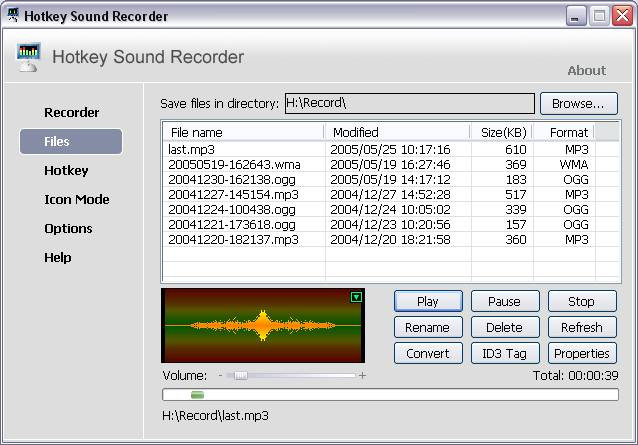Click the green playback progress marker
638x445 pixels.
pos(197,395)
